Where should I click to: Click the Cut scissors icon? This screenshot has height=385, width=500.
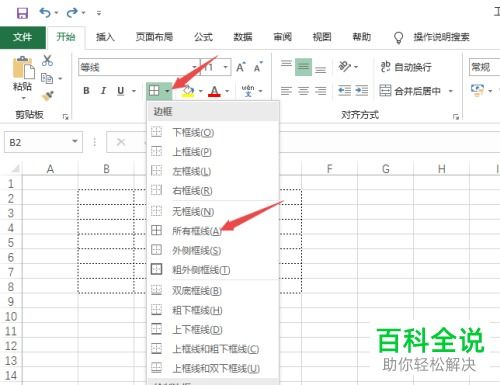(47, 60)
